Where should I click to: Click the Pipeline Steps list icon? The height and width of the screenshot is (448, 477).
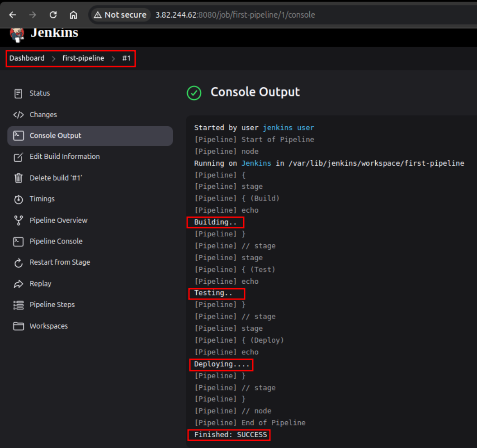18,305
